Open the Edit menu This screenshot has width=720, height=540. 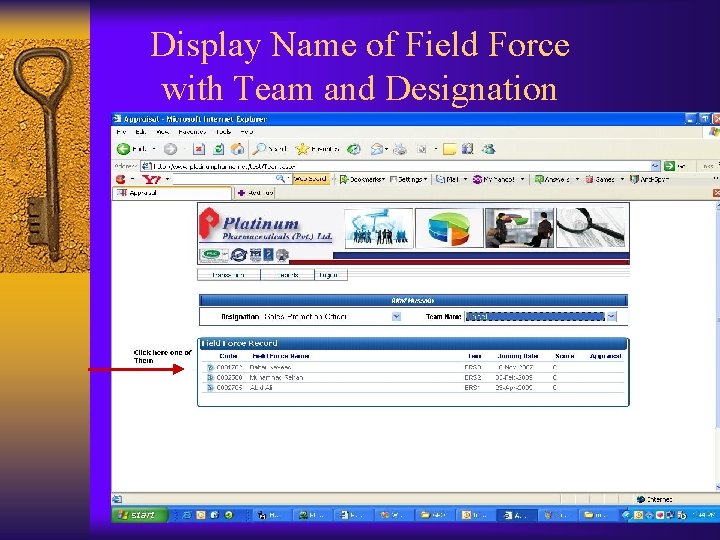[141, 132]
